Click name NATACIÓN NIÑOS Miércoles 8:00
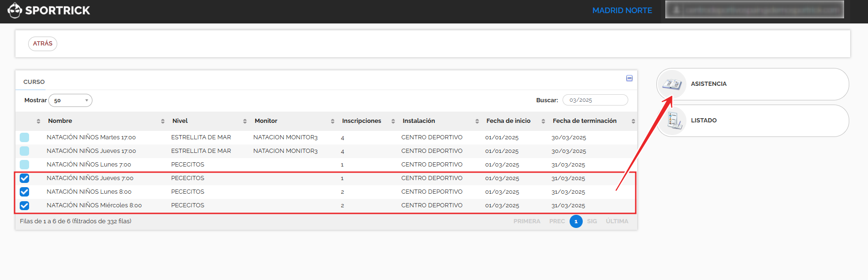The height and width of the screenshot is (280, 868). (94, 205)
